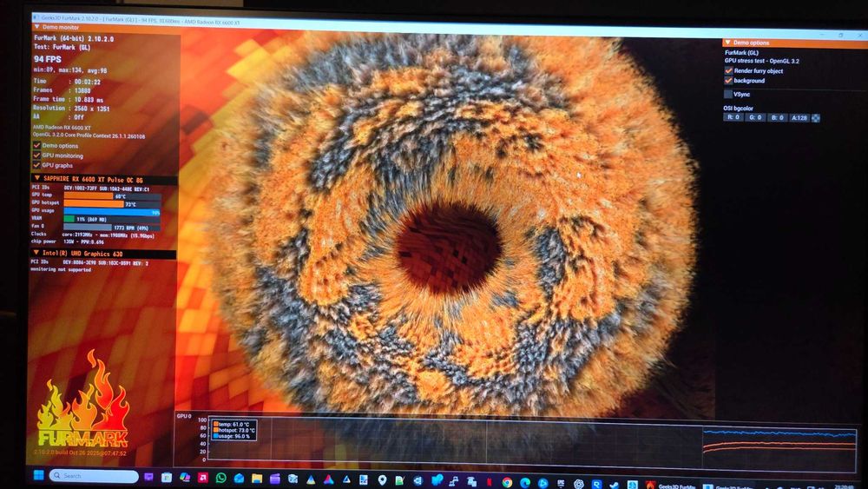
Task: Click the temp: 61.0 °C graph legend
Action: pos(232,424)
